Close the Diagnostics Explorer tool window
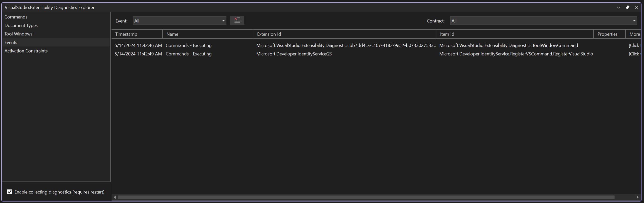The image size is (644, 203). click(637, 7)
